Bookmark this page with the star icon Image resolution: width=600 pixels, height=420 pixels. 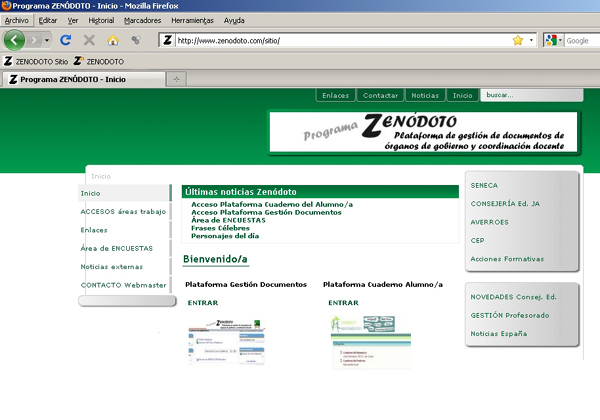[x=518, y=40]
